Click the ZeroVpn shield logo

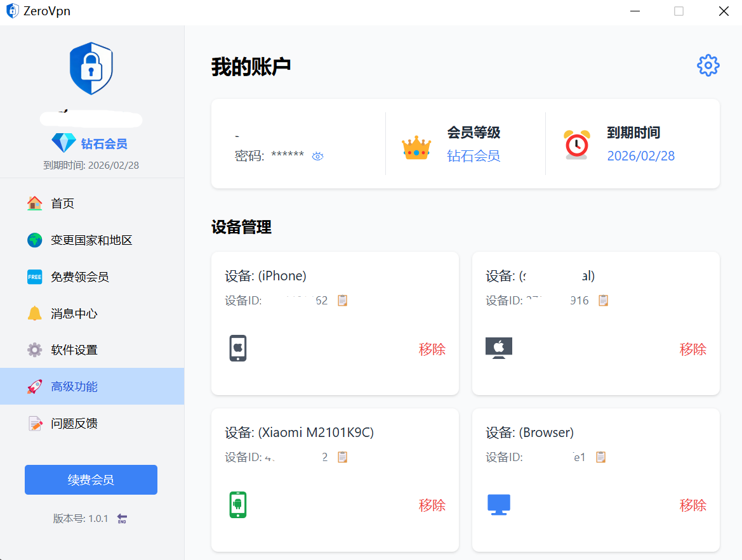pyautogui.click(x=91, y=68)
